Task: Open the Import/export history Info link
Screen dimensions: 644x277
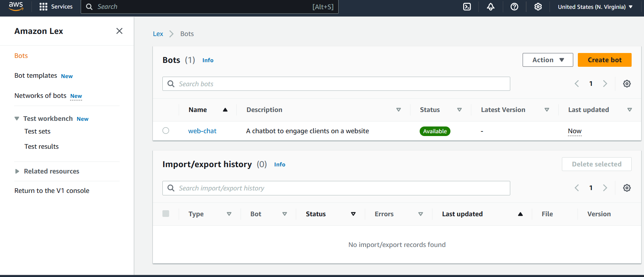Action: tap(280, 165)
